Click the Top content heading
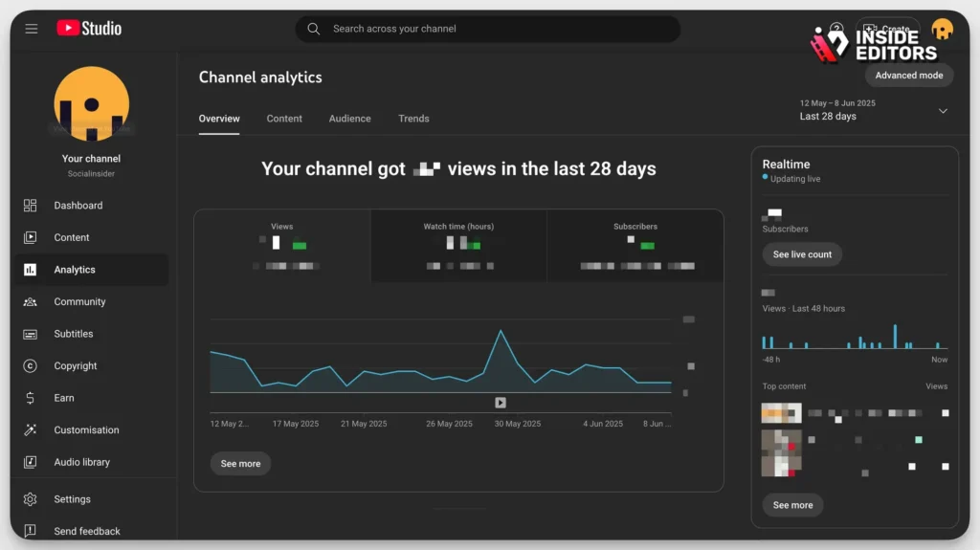Image resolution: width=980 pixels, height=550 pixels. pyautogui.click(x=784, y=386)
